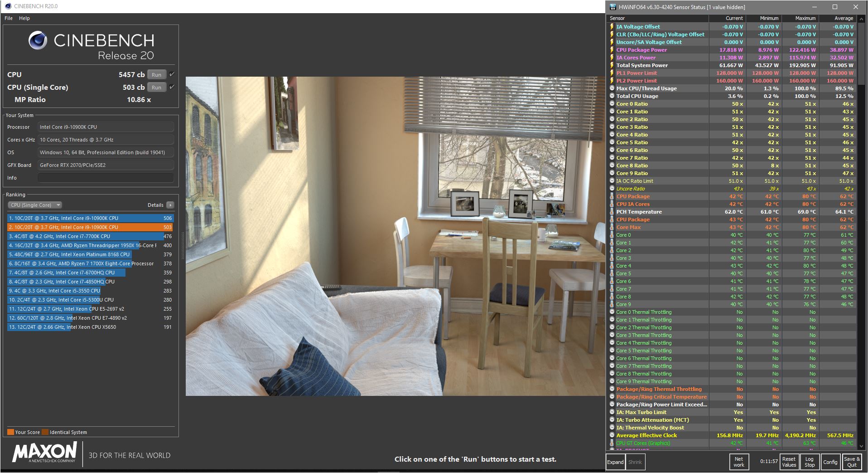
Task: Open the Help menu in Cinebench
Action: coord(25,18)
